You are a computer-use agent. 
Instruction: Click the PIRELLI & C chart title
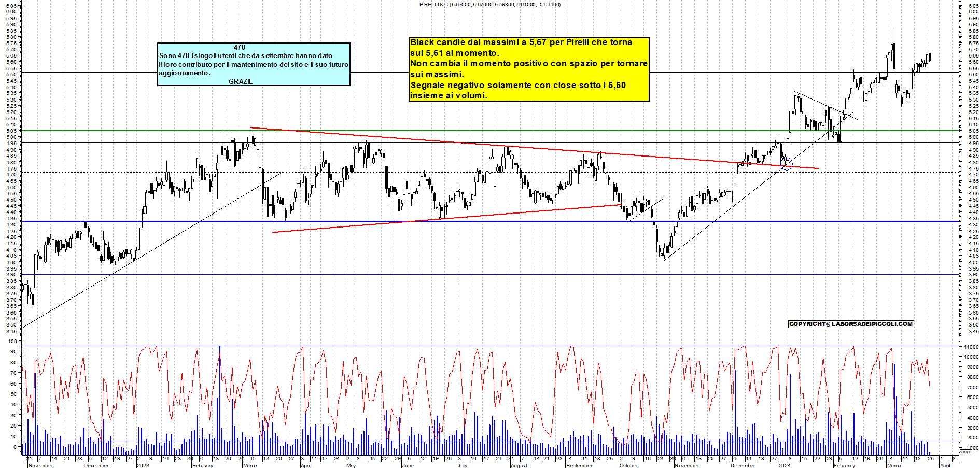point(489,4)
